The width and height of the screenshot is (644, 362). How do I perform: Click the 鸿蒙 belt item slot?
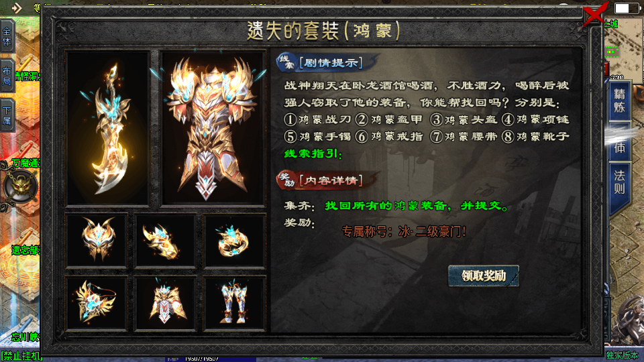click(x=166, y=303)
